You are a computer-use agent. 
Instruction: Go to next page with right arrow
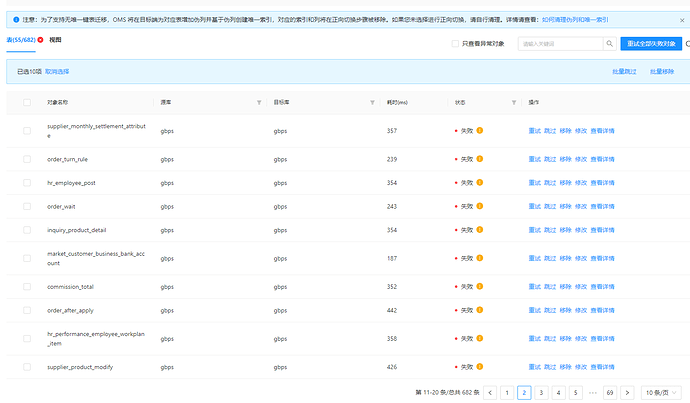point(627,392)
